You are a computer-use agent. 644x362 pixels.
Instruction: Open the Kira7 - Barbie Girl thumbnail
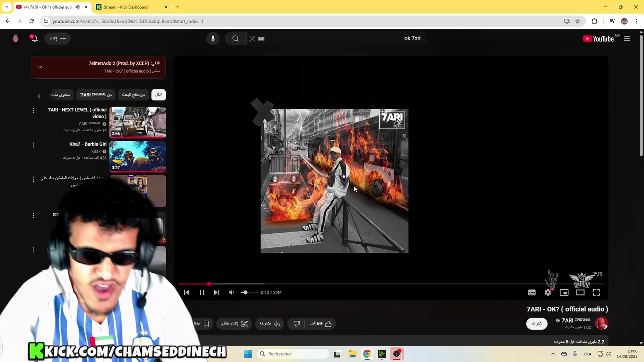pos(137,156)
